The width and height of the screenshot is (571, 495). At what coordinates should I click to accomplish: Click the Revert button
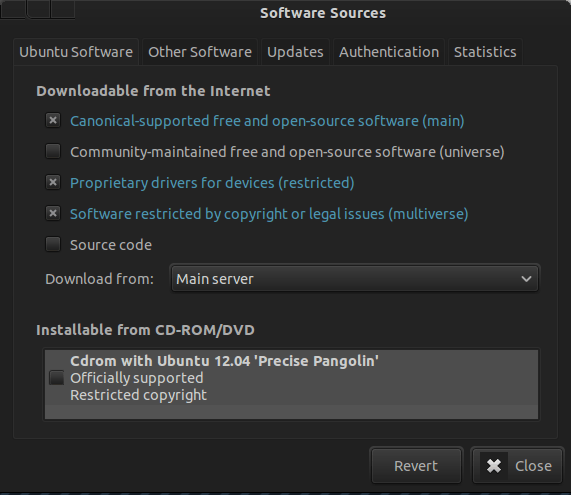tap(416, 466)
